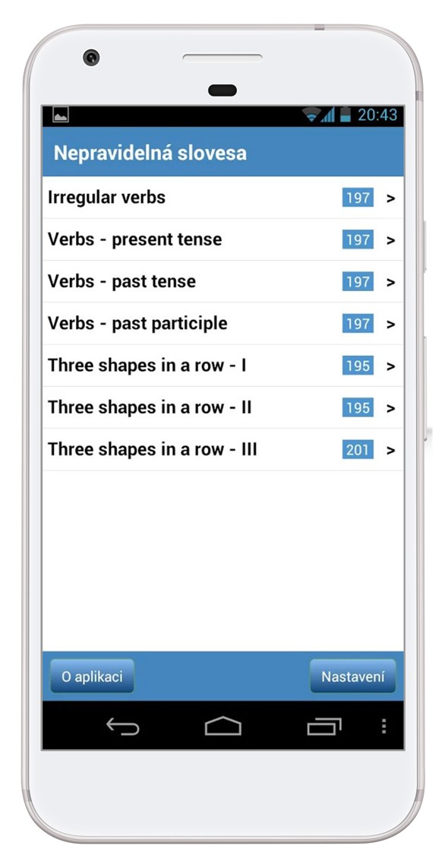Expand the Verbs - past tense arrow
Image resolution: width=448 pixels, height=868 pixels.
pos(390,282)
